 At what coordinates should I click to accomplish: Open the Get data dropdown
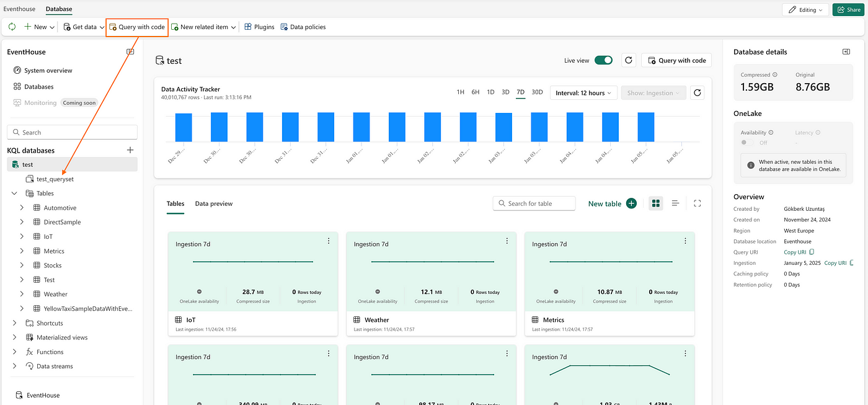tap(84, 27)
